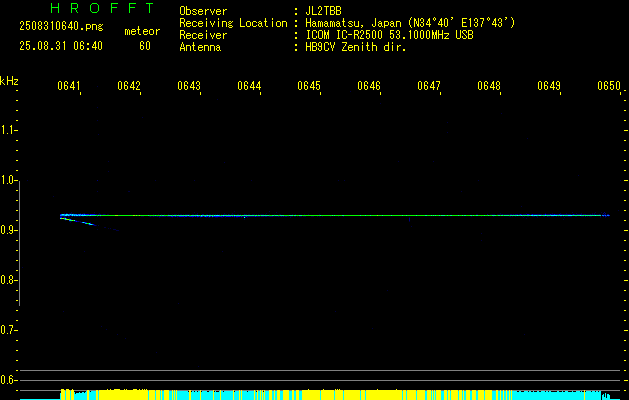Click the 0.8 kHz axis label
Image resolution: width=629 pixels, height=400 pixels.
(x=8, y=280)
